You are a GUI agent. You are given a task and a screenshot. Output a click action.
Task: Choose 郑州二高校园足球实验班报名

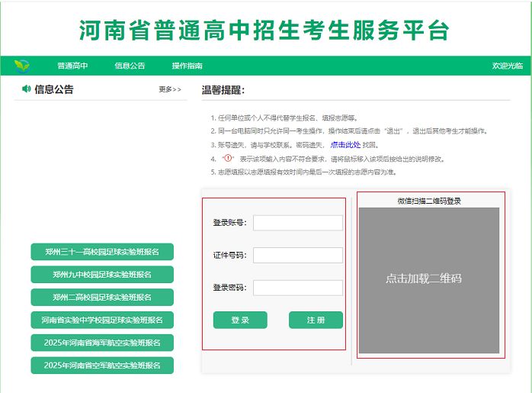(x=102, y=297)
